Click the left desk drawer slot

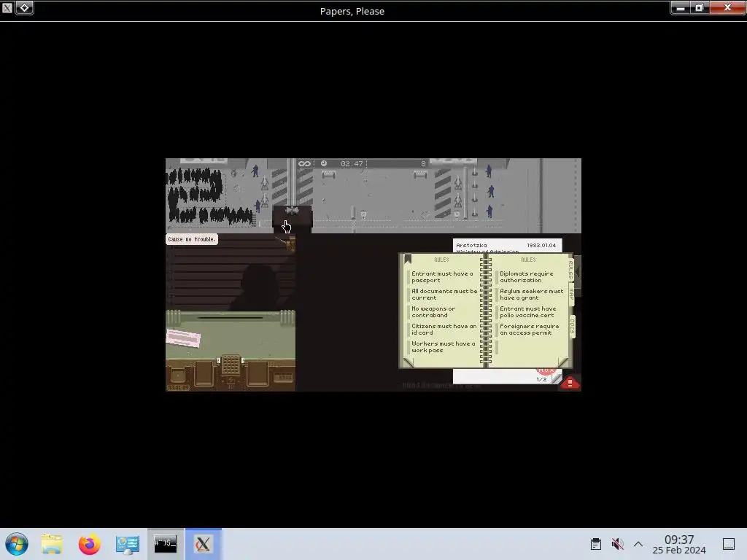click(x=204, y=373)
